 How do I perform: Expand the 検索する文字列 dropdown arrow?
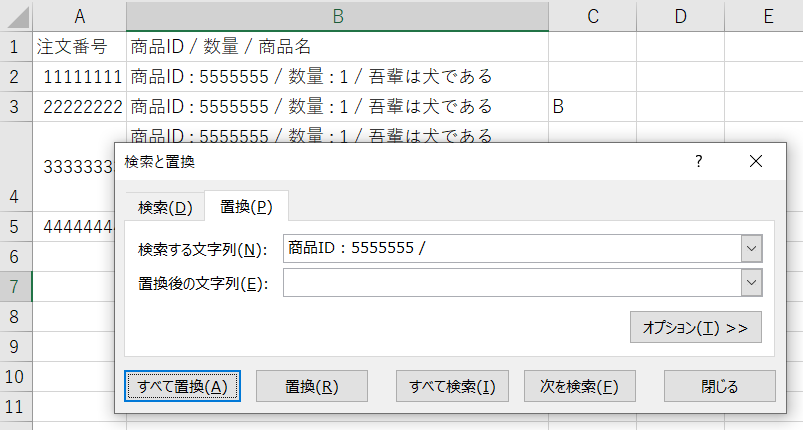coord(752,248)
